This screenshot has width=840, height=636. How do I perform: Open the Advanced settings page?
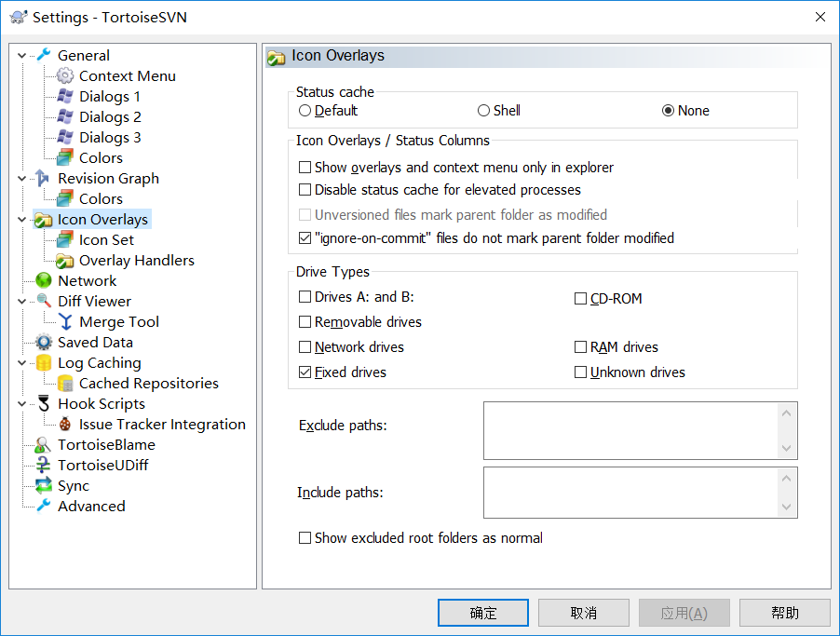pos(91,507)
